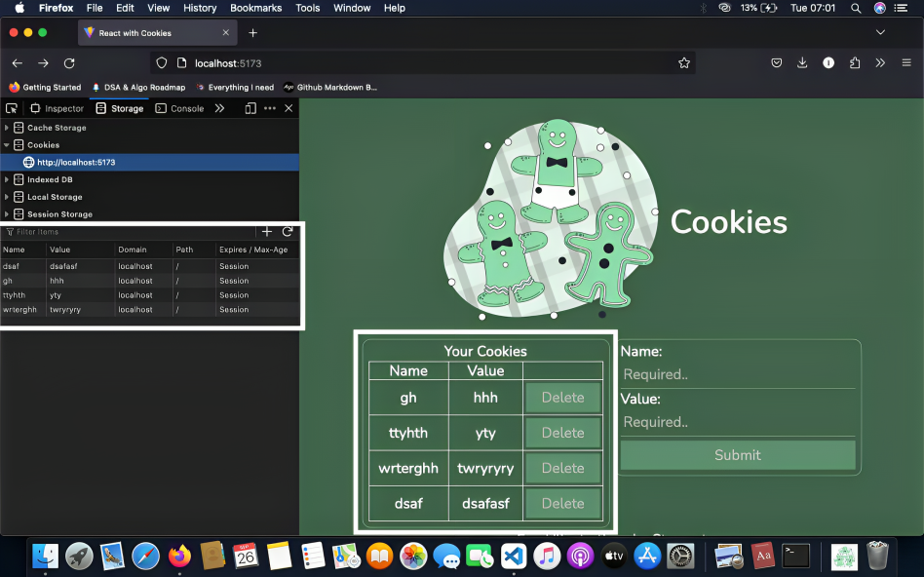The height and width of the screenshot is (577, 924).
Task: Open the Extensions puzzle-piece menu
Action: pyautogui.click(x=854, y=62)
